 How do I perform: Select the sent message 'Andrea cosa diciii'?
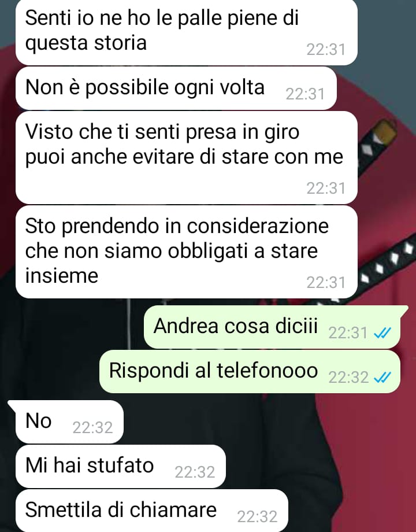click(x=272, y=327)
